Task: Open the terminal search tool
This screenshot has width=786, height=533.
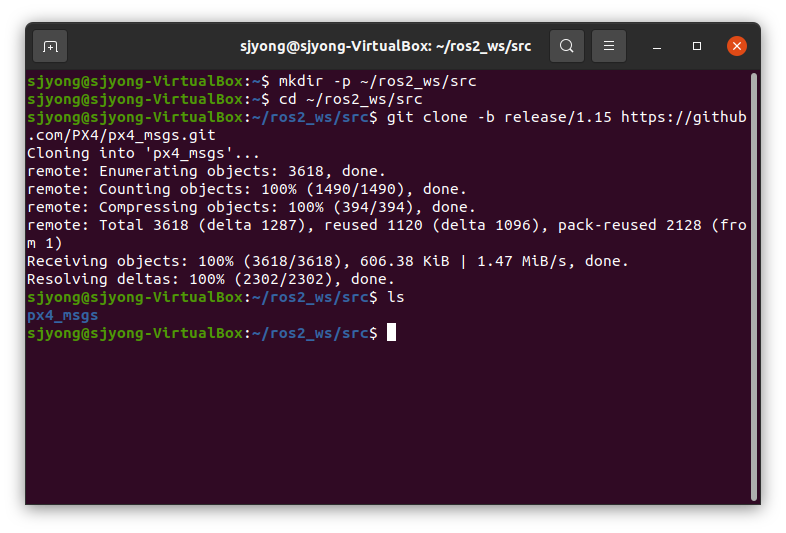Action: (x=566, y=46)
